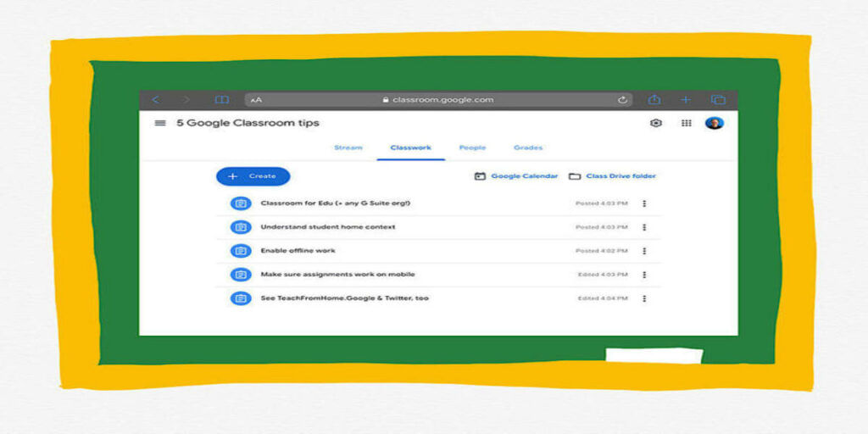868x434 pixels.
Task: Open three-dot menu for Understand student home context
Action: pos(644,227)
